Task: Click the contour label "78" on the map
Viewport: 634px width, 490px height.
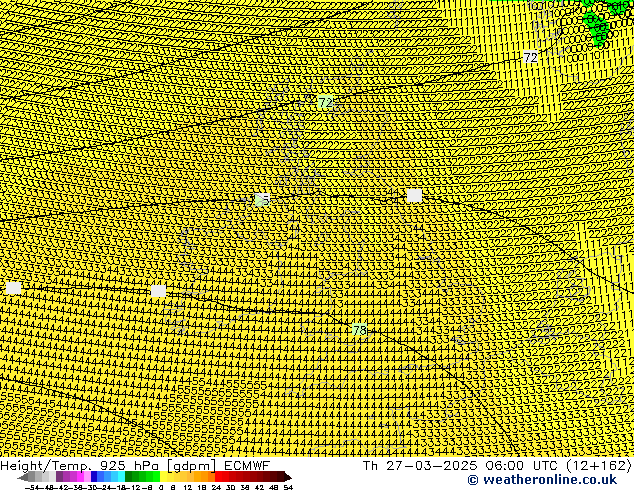Action: (x=359, y=330)
